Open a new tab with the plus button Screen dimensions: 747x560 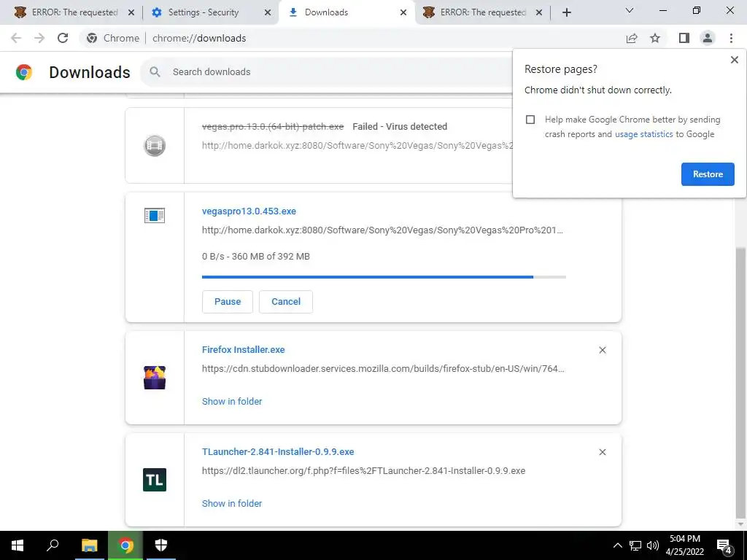click(566, 12)
